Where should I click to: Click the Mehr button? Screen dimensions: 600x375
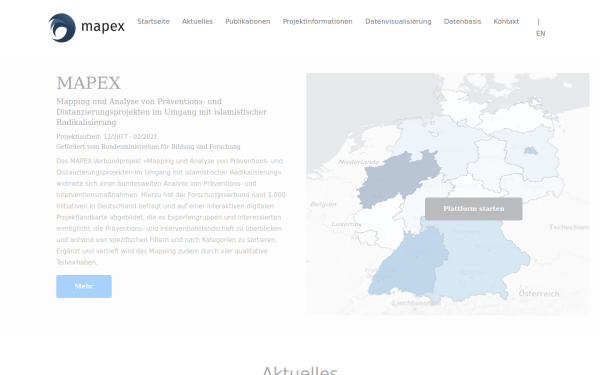click(84, 286)
